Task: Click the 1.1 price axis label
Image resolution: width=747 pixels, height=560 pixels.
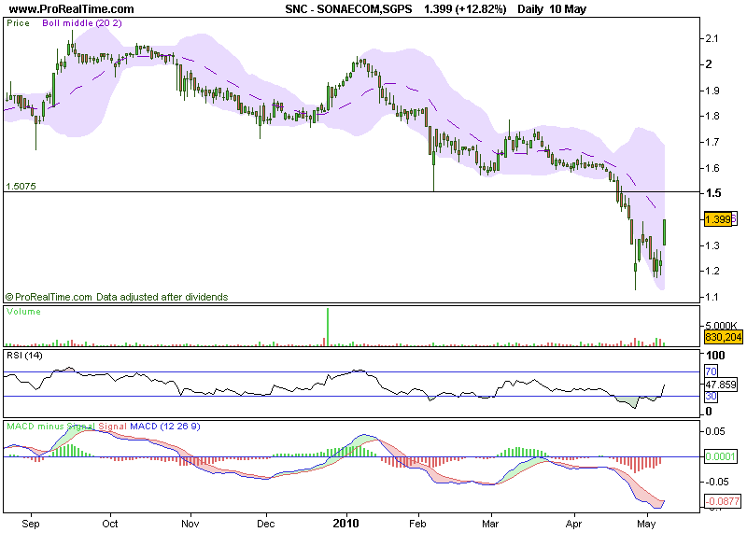Action: tap(712, 297)
